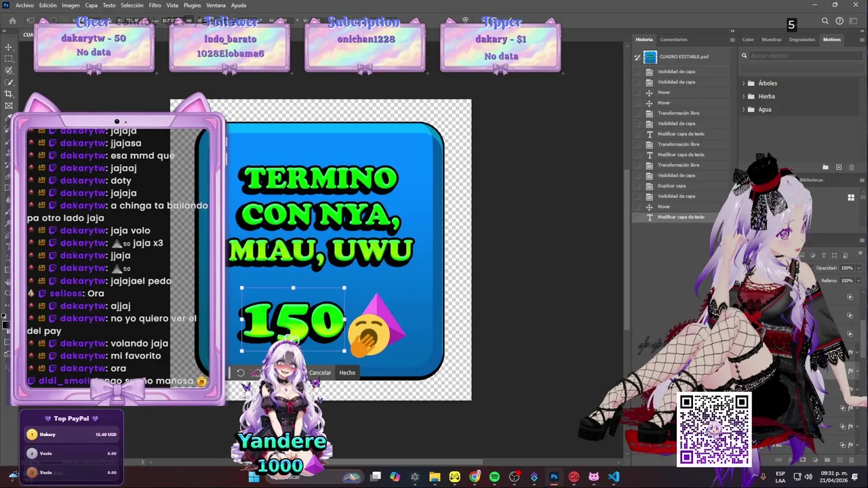Select the Move tool

click(9, 47)
